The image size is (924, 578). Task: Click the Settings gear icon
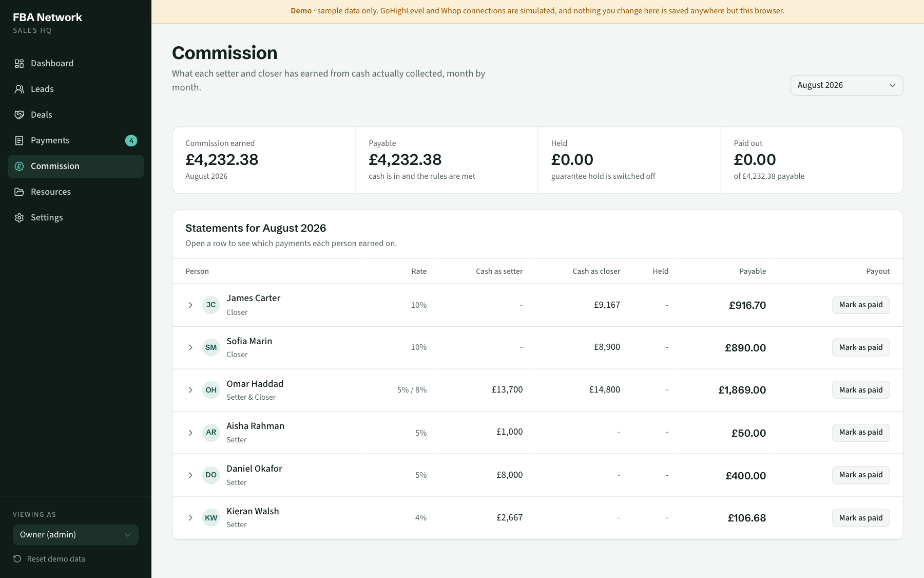[19, 217]
